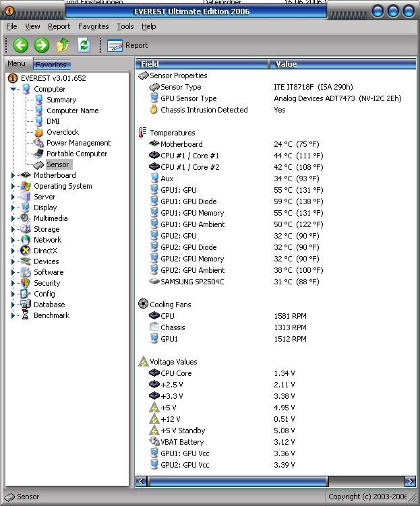The height and width of the screenshot is (506, 420).
Task: Collapse the Computer tree node
Action: (x=13, y=89)
